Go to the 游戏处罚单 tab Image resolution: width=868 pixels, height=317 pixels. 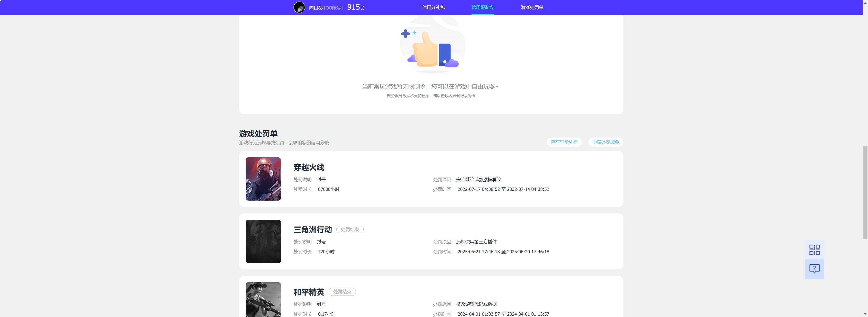(532, 7)
